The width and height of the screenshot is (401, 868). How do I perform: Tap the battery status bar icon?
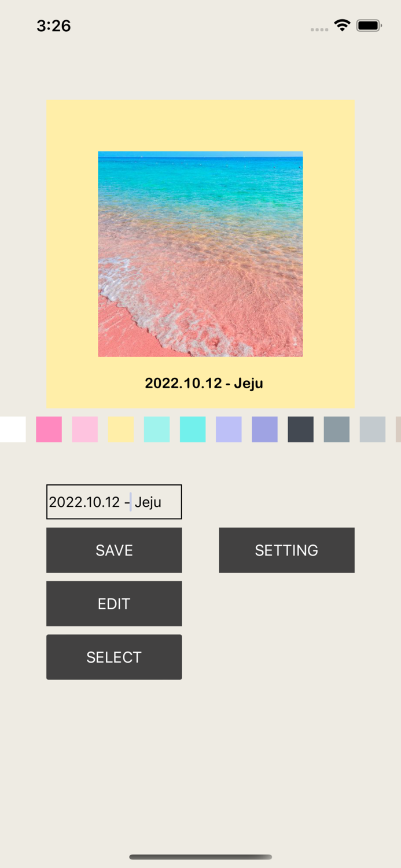click(x=369, y=25)
